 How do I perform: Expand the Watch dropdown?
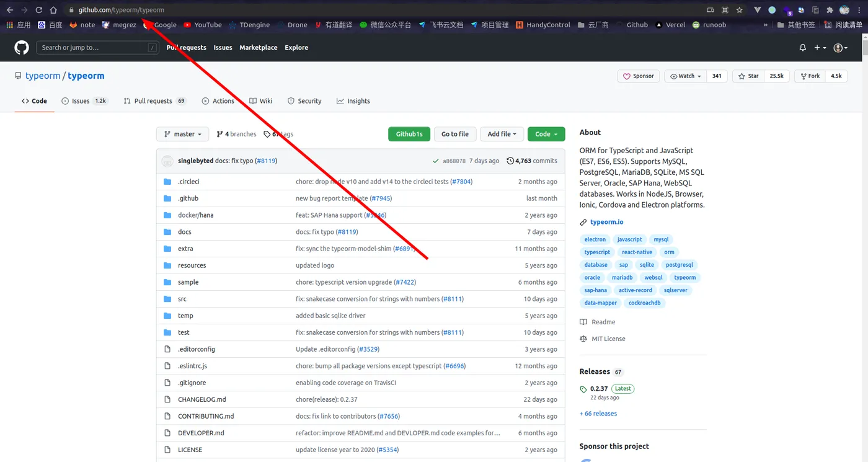[686, 76]
